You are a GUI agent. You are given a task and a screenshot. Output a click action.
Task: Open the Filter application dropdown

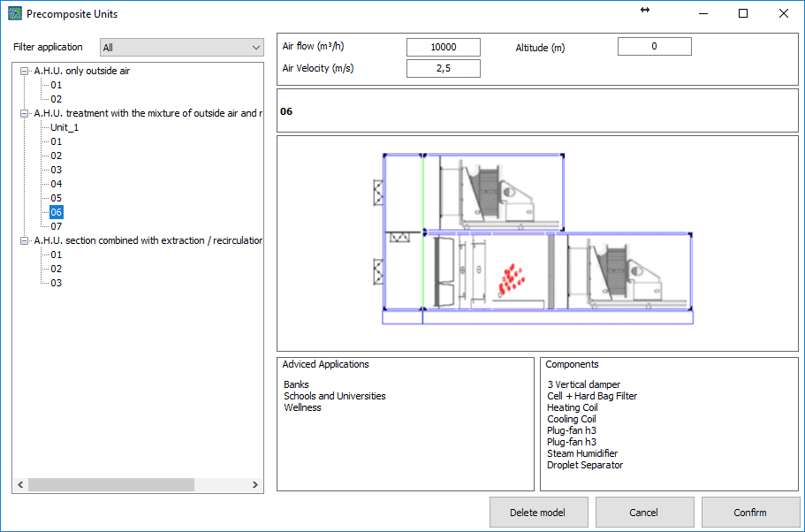coord(181,48)
